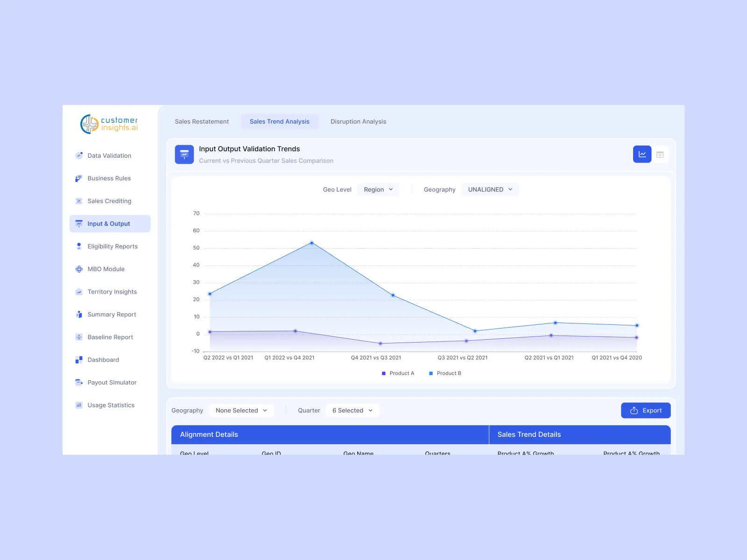Toggle Product B legend series
Screen dimensions: 747x560
coord(445,373)
